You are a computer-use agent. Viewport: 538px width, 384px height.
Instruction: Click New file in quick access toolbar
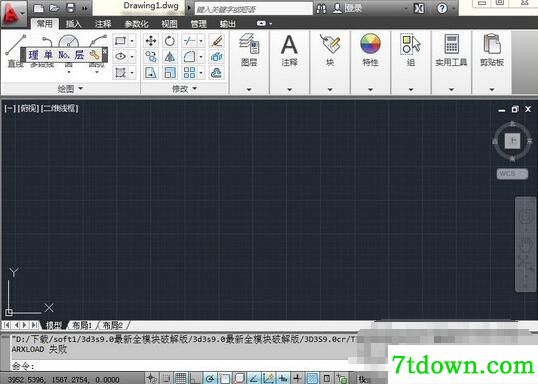(x=38, y=8)
